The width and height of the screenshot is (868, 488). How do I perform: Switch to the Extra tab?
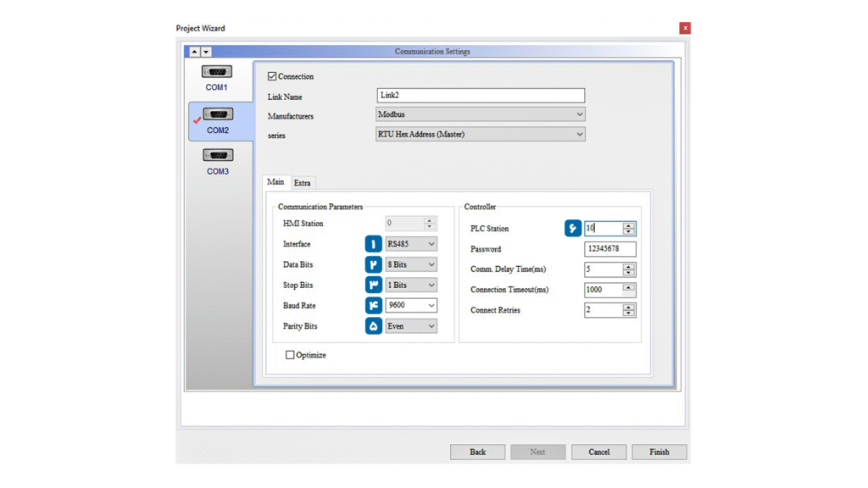302,183
